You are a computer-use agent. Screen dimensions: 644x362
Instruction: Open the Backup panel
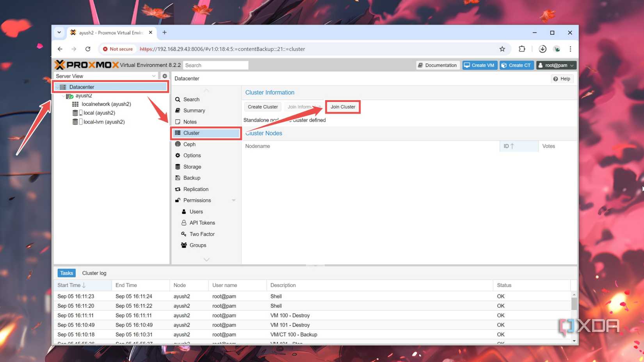click(191, 177)
